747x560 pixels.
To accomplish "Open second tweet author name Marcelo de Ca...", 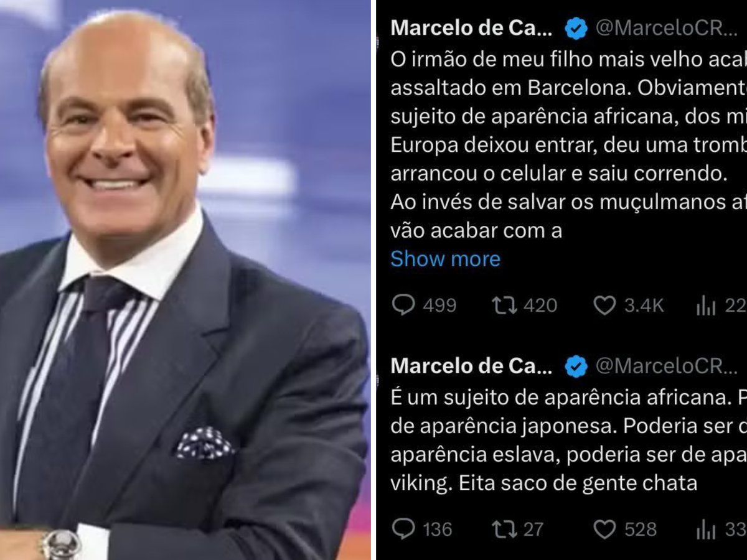I will point(471,367).
